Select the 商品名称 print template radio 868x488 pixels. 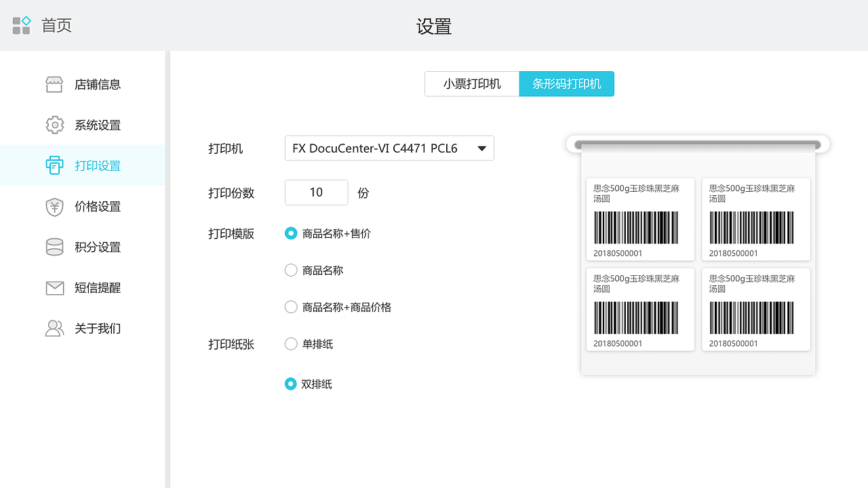pyautogui.click(x=291, y=270)
